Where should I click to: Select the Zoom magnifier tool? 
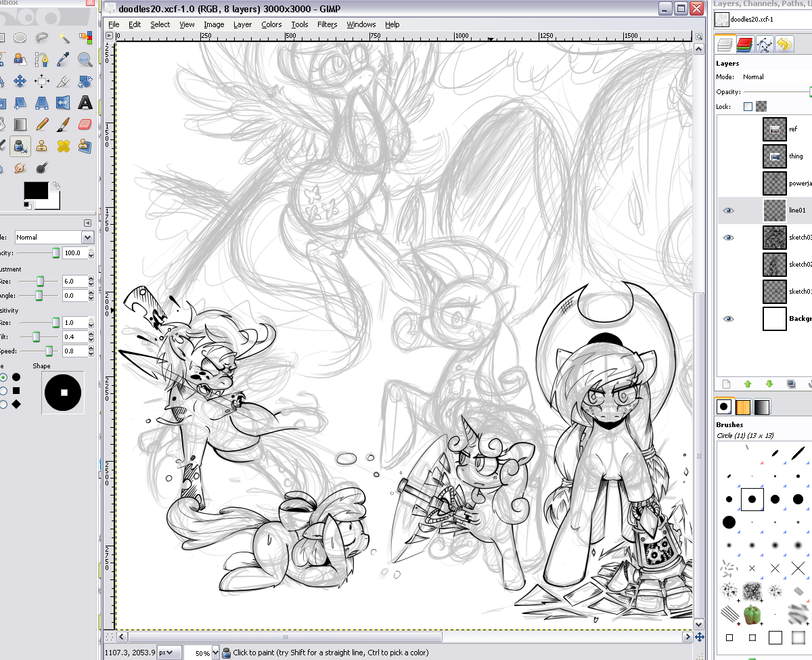pyautogui.click(x=85, y=60)
